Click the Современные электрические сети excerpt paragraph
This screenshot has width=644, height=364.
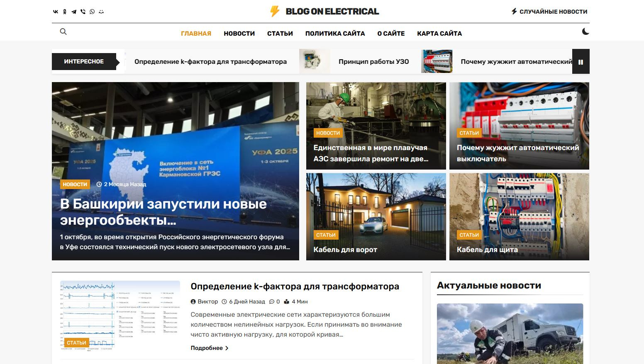tap(296, 325)
